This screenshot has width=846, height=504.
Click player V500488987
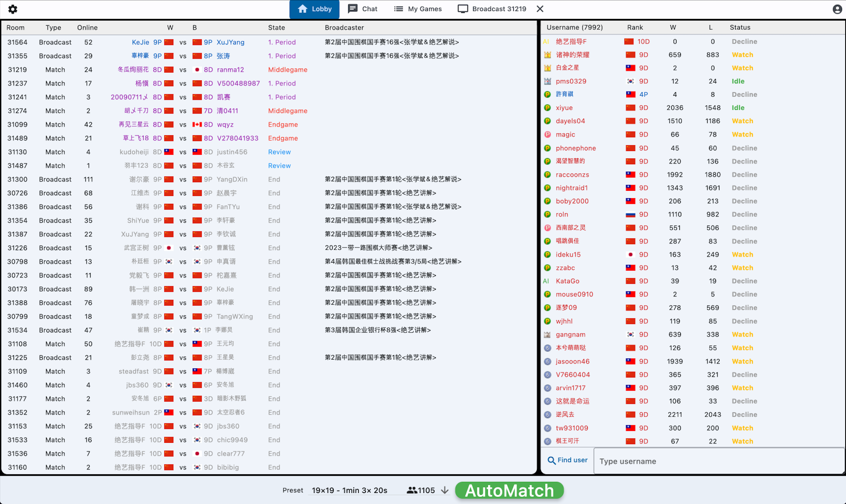coord(238,84)
